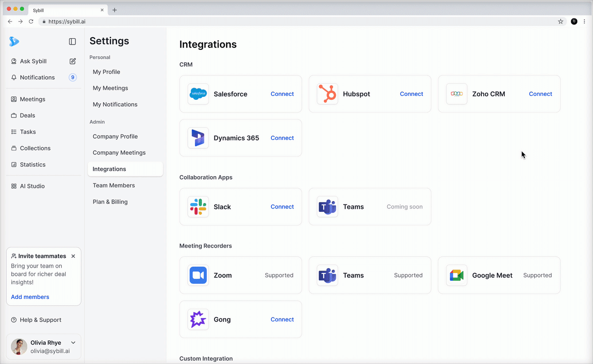Click the Slack logo icon
The width and height of the screenshot is (593, 364).
pyautogui.click(x=198, y=207)
